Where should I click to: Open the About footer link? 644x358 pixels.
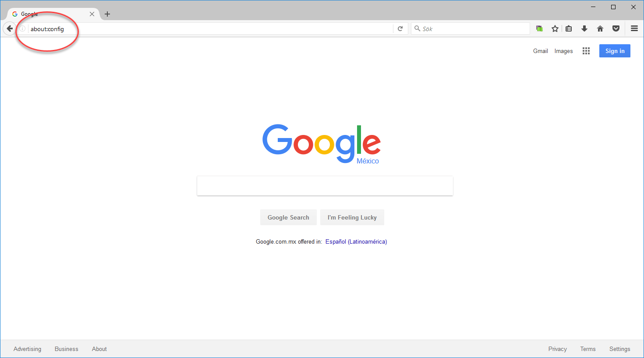pos(99,349)
